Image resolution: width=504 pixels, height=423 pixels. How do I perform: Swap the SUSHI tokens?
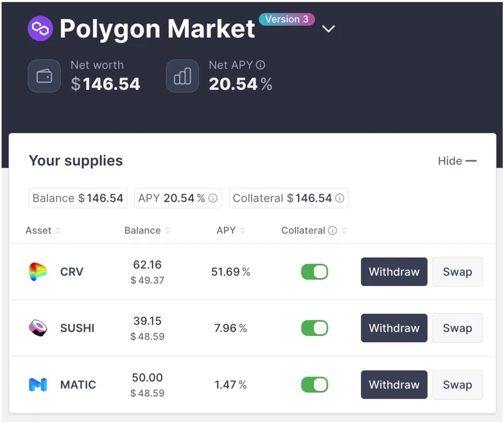click(457, 328)
